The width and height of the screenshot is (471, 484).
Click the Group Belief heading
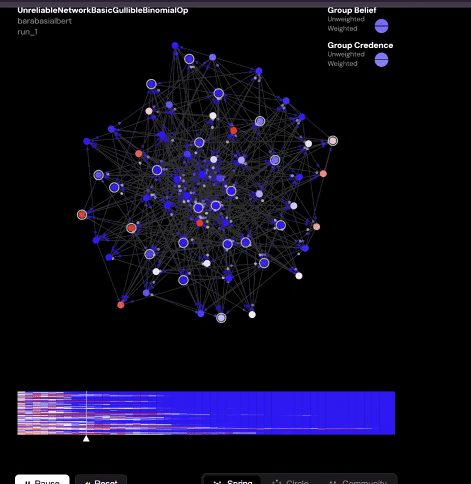(x=352, y=10)
